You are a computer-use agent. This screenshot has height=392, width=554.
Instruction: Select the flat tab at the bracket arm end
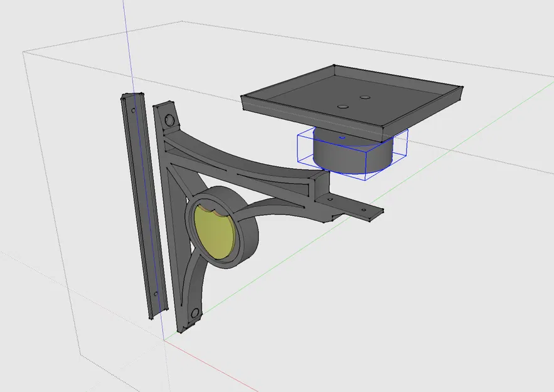click(x=350, y=207)
